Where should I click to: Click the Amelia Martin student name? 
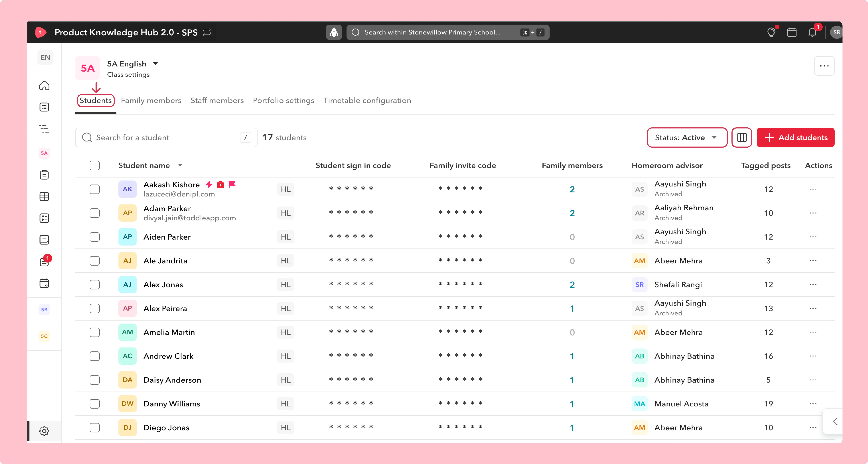point(169,332)
